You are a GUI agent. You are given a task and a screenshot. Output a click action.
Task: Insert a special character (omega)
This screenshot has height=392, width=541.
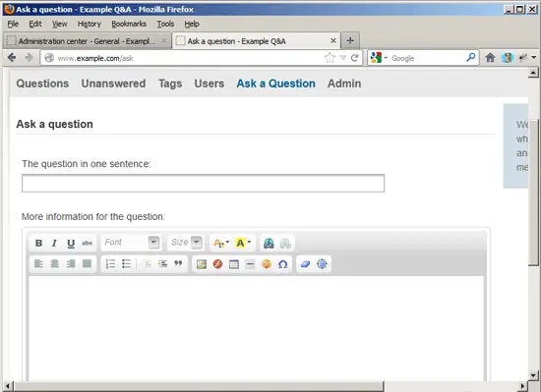click(282, 264)
